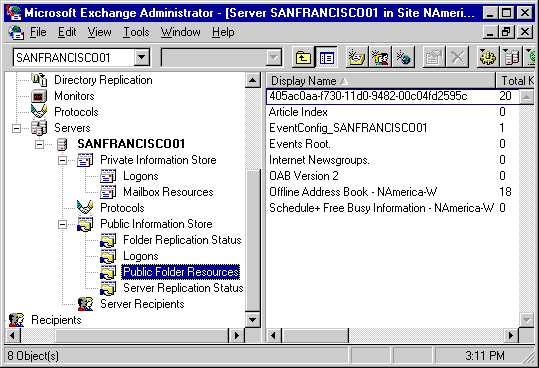Click the list pane's horizontal scrollbar right arrow
Screen dimensions: 539x368
(x=510, y=335)
